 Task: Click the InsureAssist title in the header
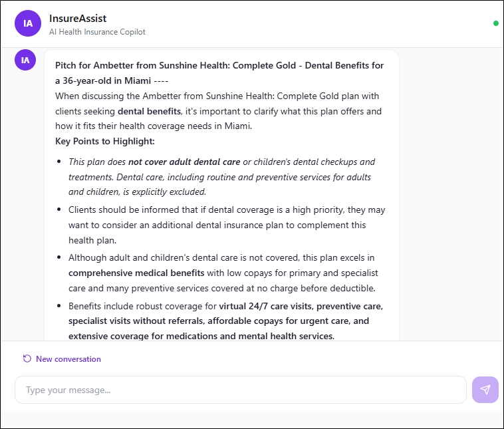pos(78,19)
